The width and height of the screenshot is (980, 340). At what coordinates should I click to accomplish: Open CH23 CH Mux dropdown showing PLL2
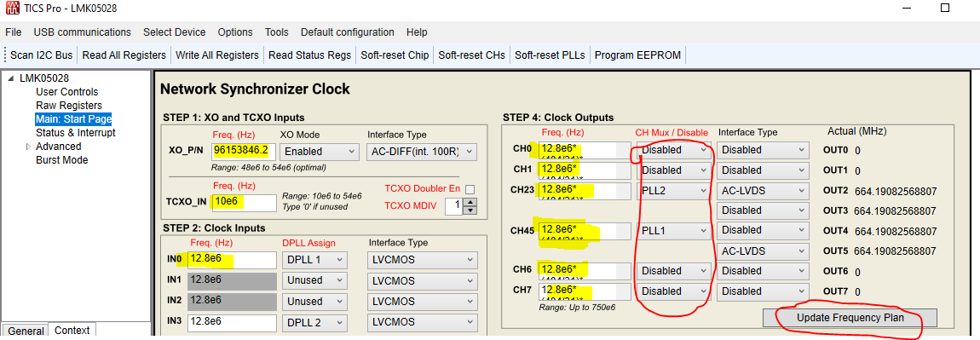click(x=674, y=190)
